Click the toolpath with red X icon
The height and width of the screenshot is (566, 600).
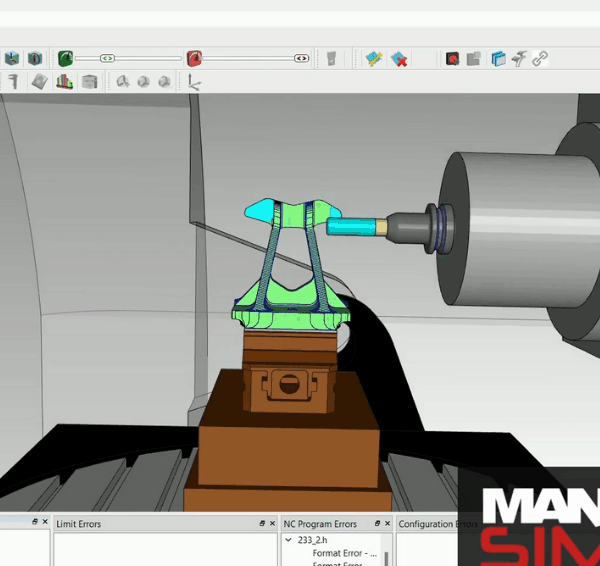pos(399,59)
